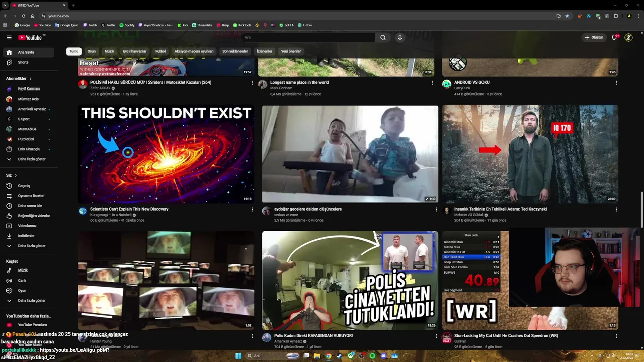Viewport: 644px width, 362px height.
Task: Open the SoFIFA bookmark
Action: (x=286, y=25)
